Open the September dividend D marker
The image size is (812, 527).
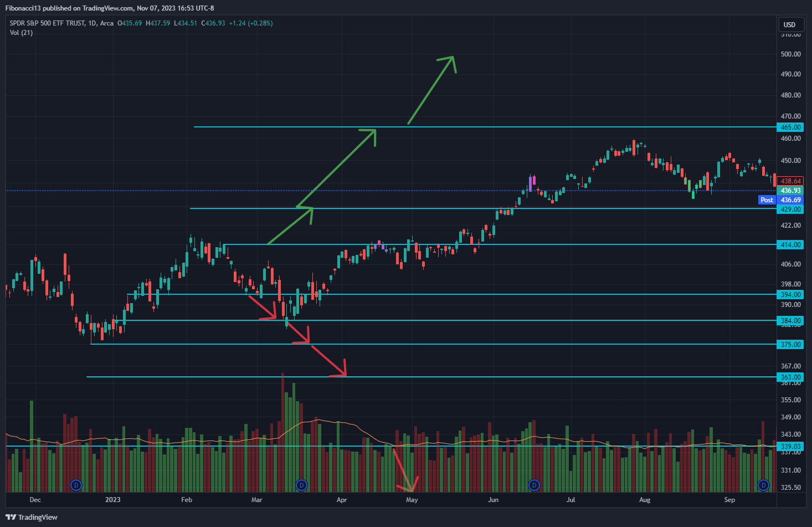763,485
